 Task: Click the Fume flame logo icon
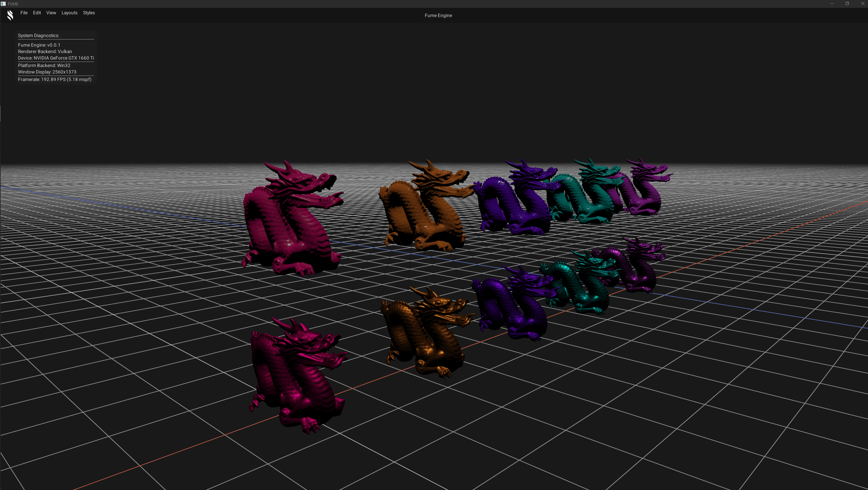click(10, 15)
